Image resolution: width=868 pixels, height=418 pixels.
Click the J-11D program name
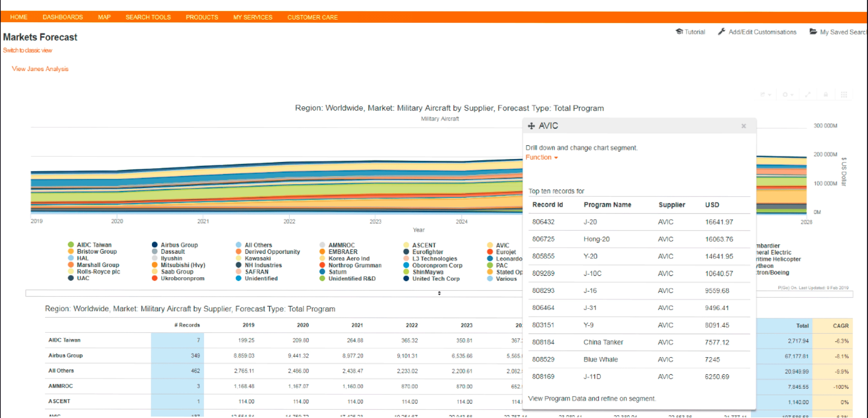pos(592,377)
